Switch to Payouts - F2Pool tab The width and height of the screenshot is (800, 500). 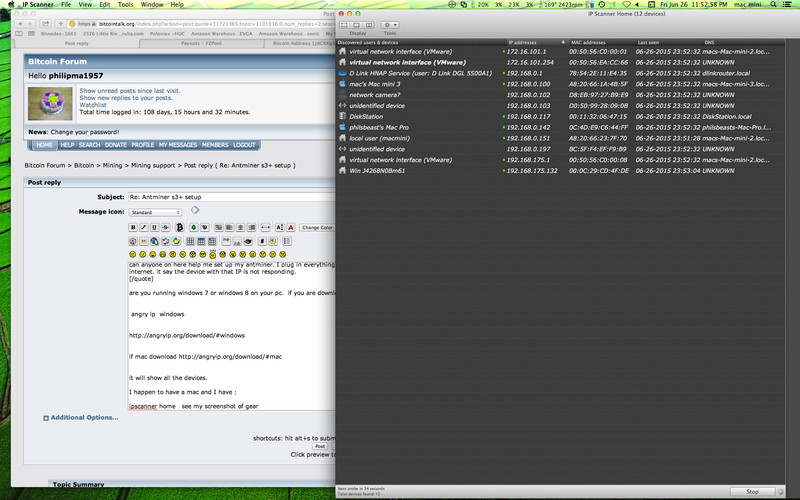[201, 43]
